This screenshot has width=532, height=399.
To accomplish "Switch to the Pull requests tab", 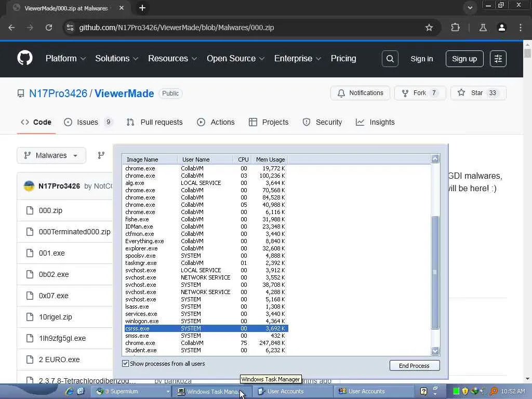I will point(155,122).
